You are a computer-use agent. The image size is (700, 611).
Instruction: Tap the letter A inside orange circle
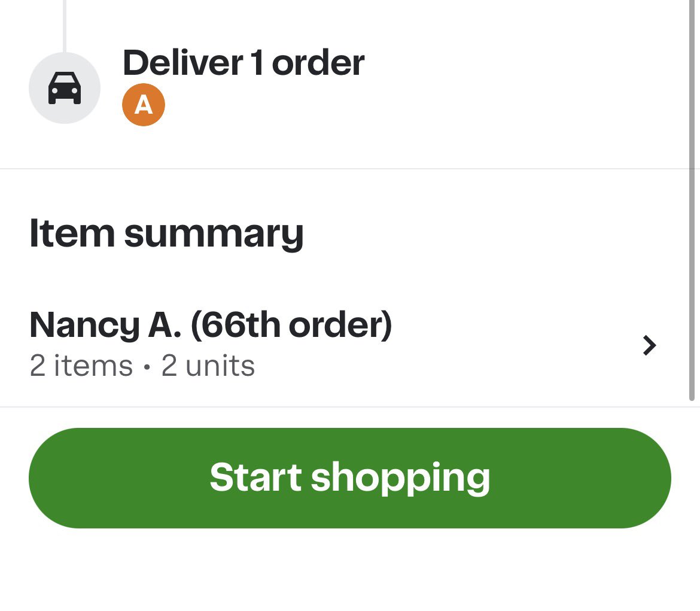pos(144,105)
